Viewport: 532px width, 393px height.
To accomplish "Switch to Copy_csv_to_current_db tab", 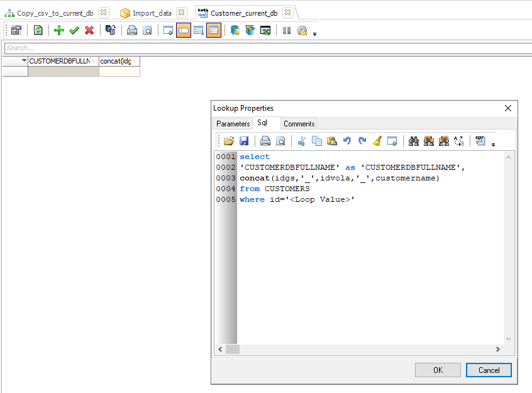I will point(55,13).
